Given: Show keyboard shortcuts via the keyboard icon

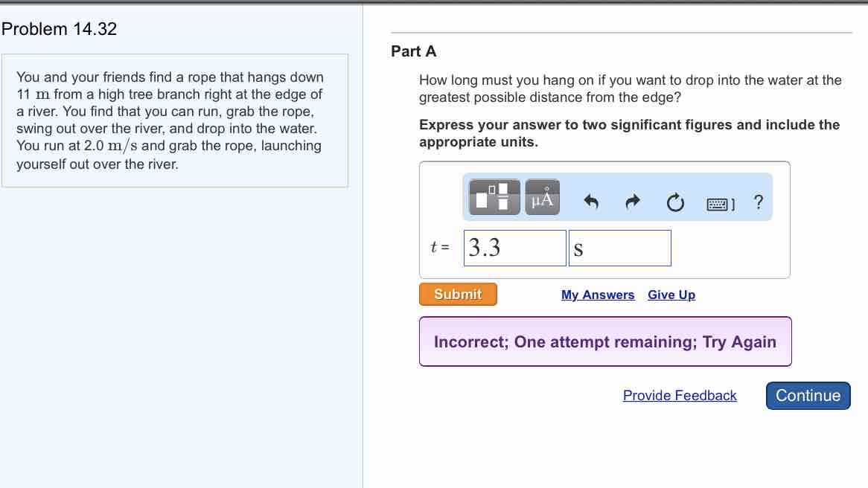Looking at the screenshot, I should (721, 205).
